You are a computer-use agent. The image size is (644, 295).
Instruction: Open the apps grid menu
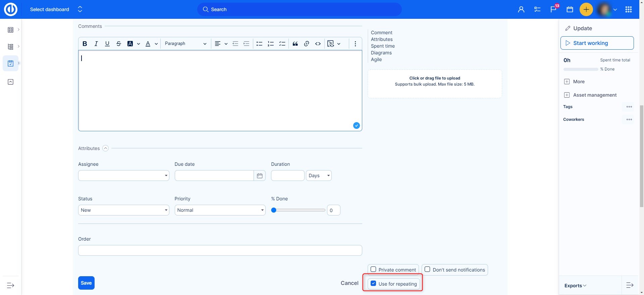[x=629, y=9]
